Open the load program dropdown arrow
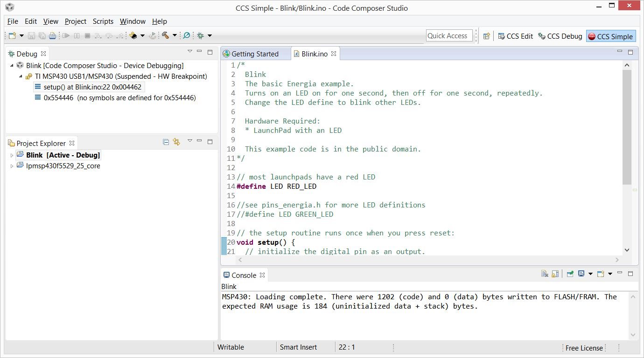The height and width of the screenshot is (358, 644). tap(142, 36)
